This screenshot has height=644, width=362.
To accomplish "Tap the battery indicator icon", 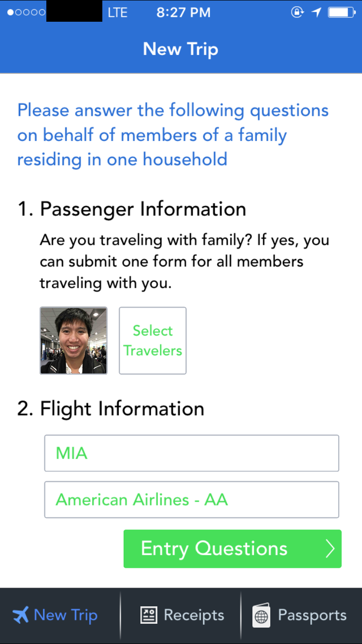I will (342, 13).
